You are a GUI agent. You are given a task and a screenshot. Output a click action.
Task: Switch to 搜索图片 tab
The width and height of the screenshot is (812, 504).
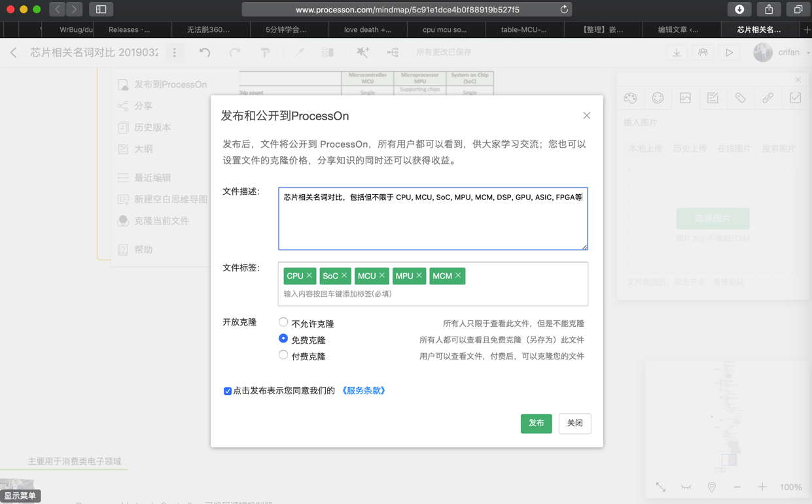pos(779,149)
